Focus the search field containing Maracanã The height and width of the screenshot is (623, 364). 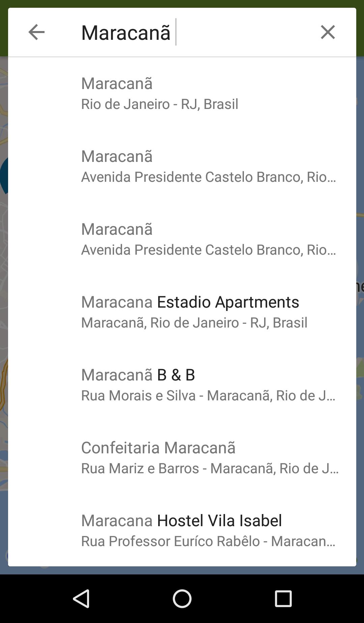tap(189, 32)
